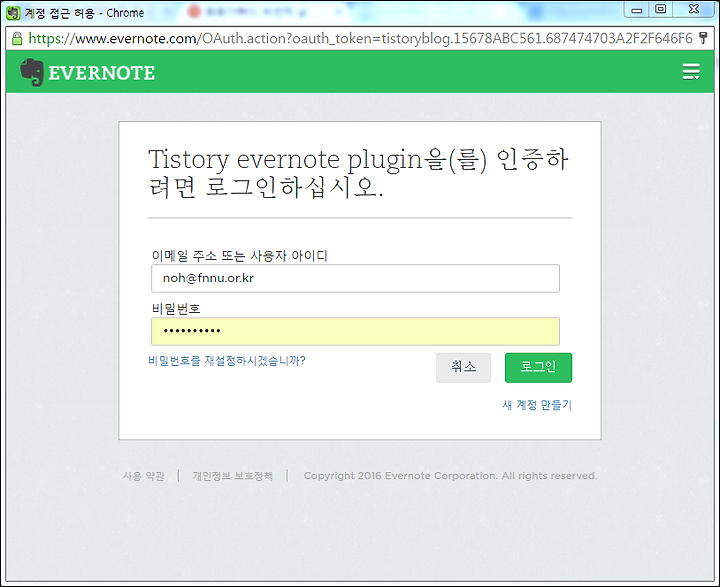The width and height of the screenshot is (720, 587).
Task: Focus the email address input field
Action: coord(355,278)
